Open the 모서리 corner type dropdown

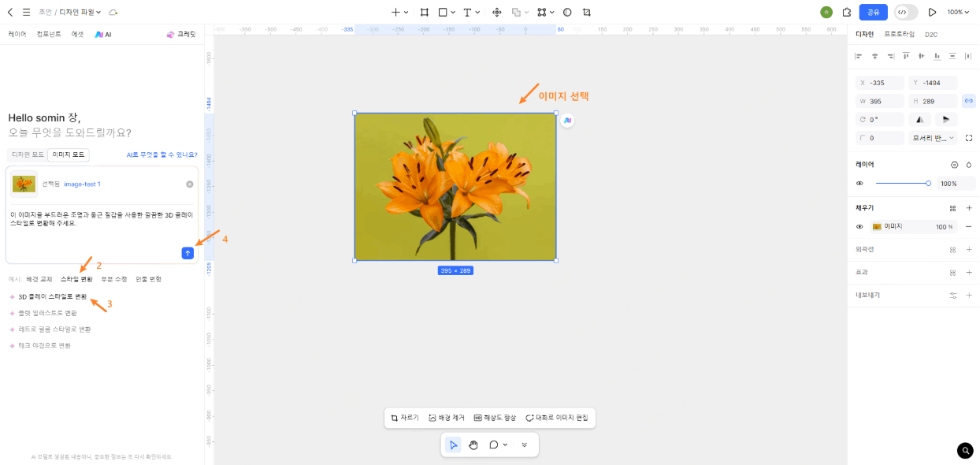(934, 138)
